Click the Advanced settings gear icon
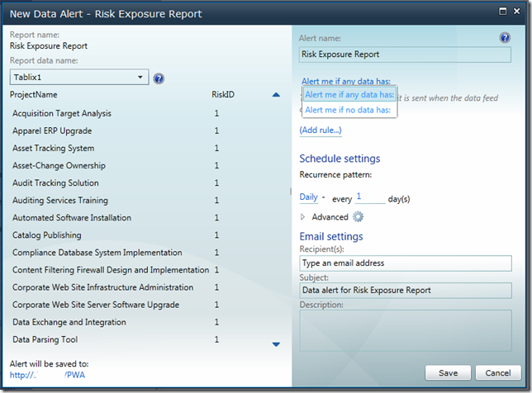 [358, 216]
